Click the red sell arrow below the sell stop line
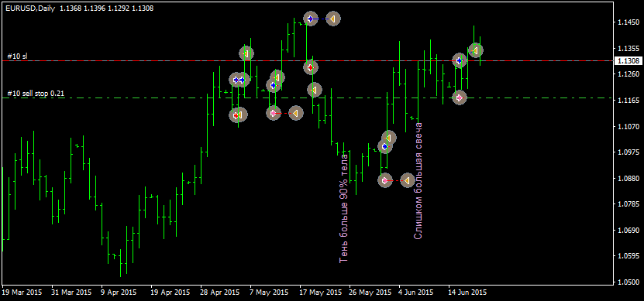The image size is (644, 301). tap(236, 115)
